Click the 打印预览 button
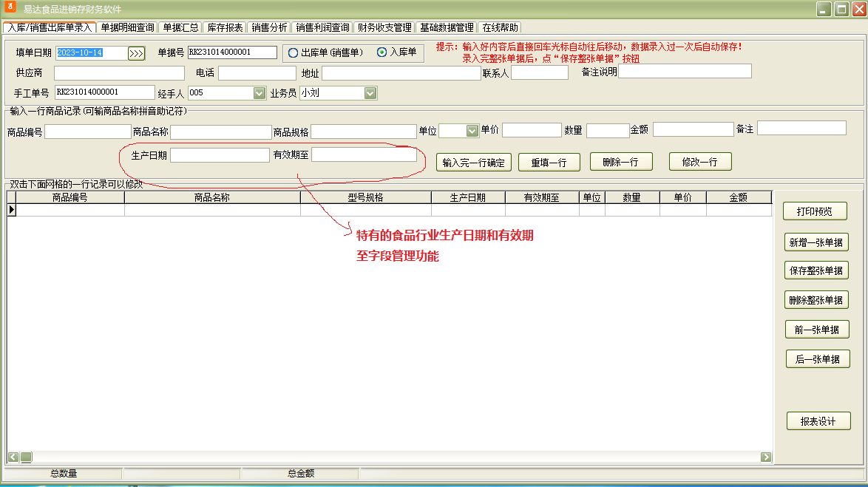Screen dimensions: 868x487 click(814, 211)
